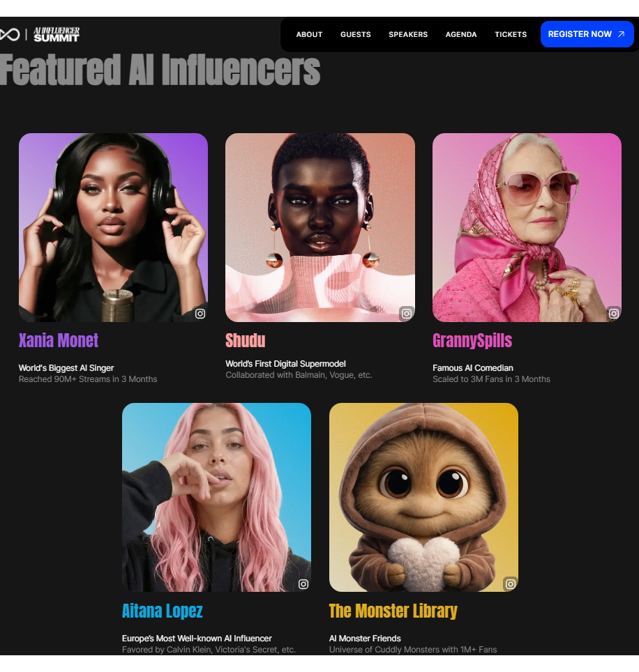Viewport: 639px width, 672px height.
Task: Click the Xania Monet name heading
Action: (59, 341)
